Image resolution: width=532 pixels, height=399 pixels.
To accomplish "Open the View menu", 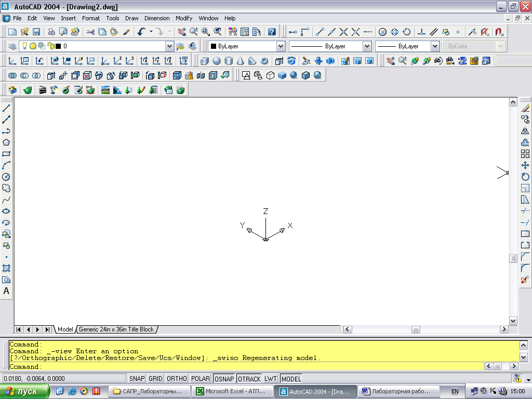I will click(49, 18).
